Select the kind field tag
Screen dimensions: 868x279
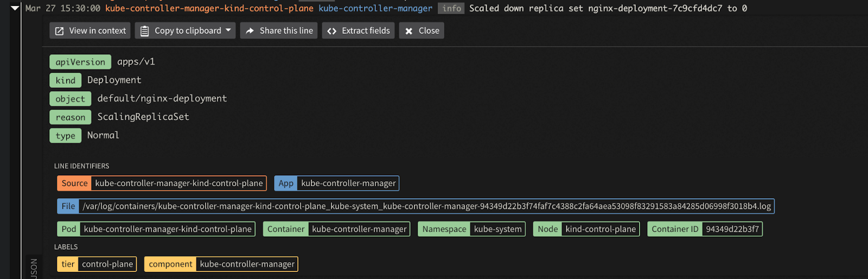click(65, 80)
